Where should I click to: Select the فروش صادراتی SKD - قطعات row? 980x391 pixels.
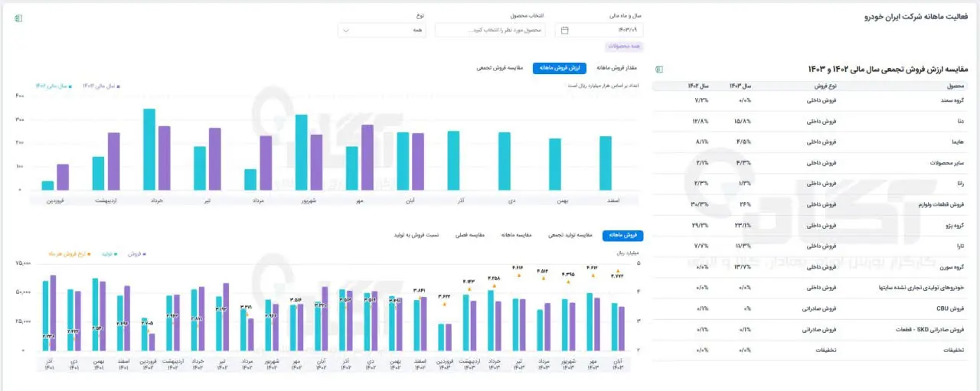coord(812,330)
